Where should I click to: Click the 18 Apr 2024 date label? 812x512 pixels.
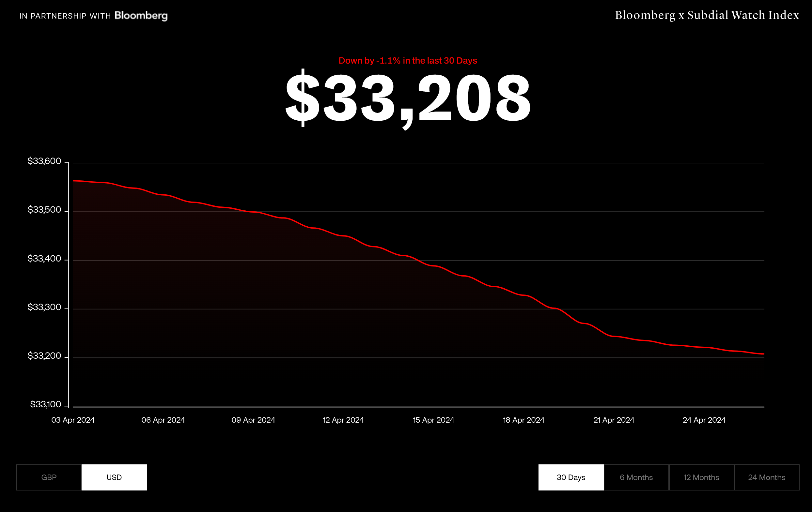[524, 420]
